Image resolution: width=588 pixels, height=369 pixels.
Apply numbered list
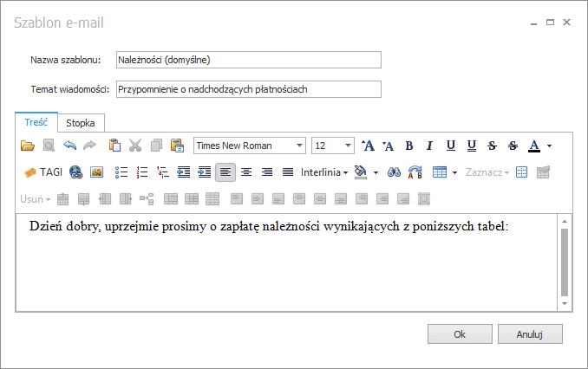point(142,172)
